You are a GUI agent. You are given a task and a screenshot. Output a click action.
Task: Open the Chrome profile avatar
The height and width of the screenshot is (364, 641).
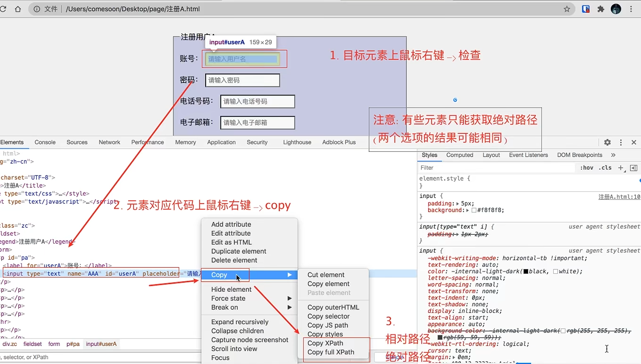click(616, 9)
